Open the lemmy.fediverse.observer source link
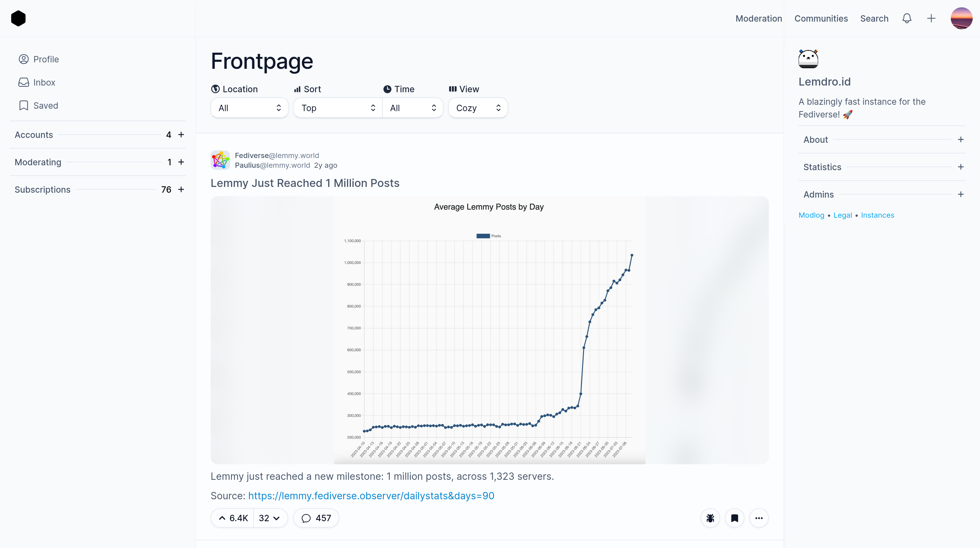 (371, 496)
